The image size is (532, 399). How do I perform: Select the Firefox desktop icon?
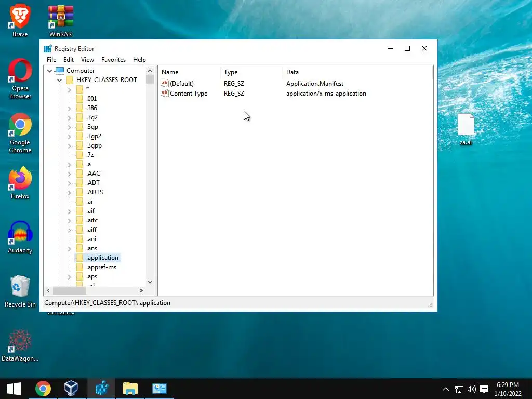[20, 182]
